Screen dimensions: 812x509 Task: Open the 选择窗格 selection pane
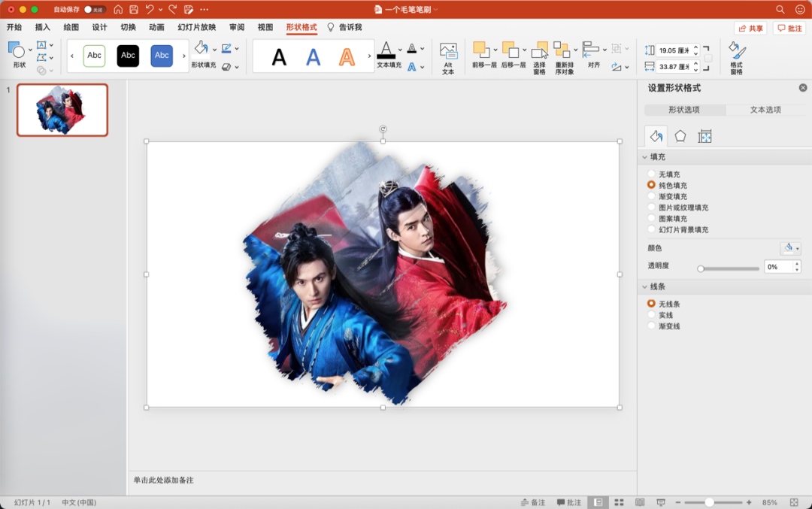tap(540, 58)
